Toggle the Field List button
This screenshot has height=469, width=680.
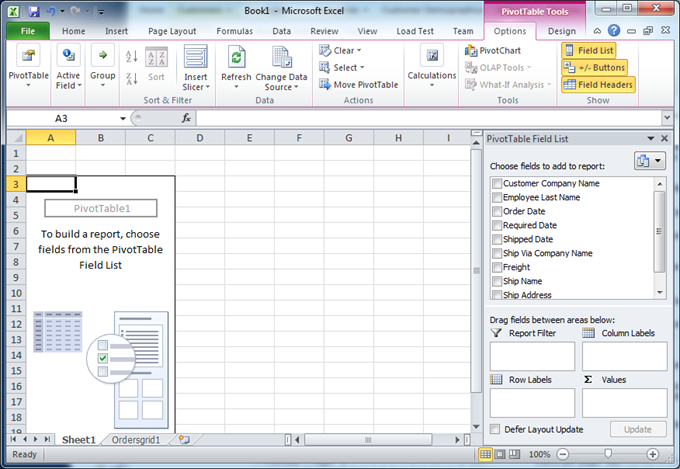(588, 51)
